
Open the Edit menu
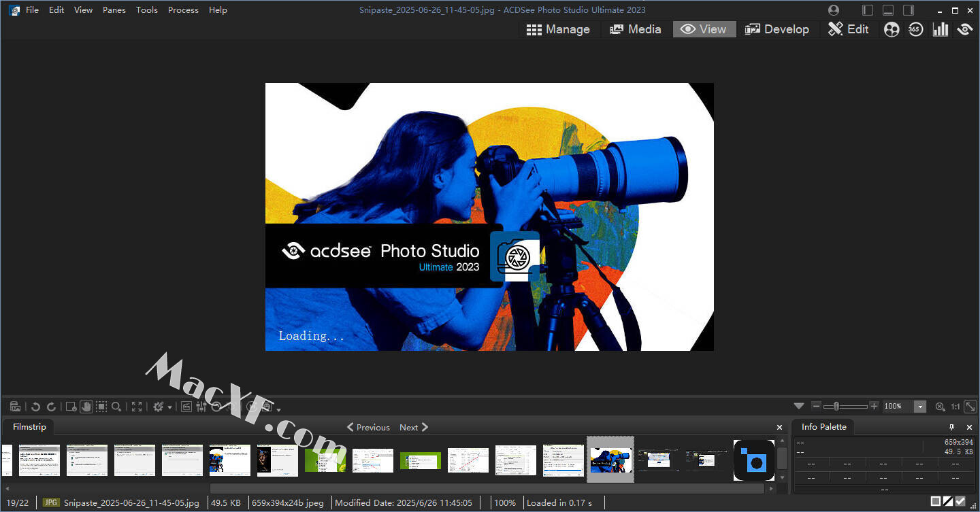[x=56, y=10]
